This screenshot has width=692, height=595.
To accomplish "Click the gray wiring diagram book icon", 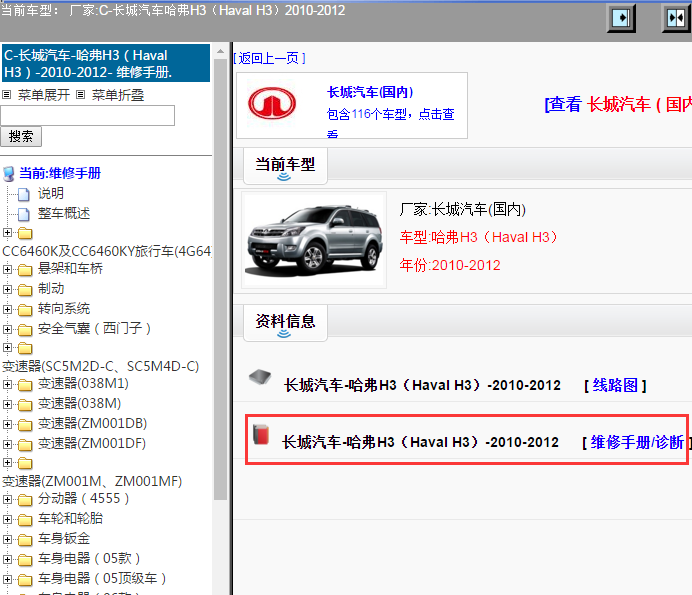I will pyautogui.click(x=260, y=377).
